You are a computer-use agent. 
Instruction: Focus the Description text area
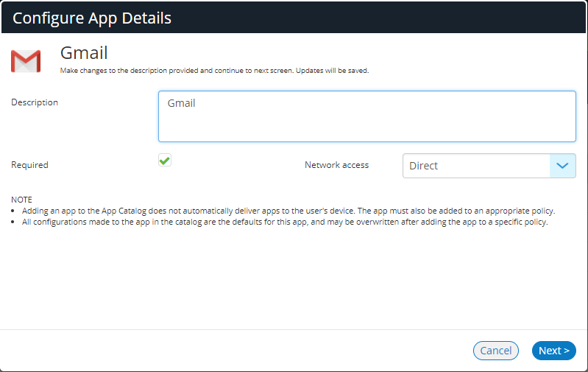[x=366, y=116]
